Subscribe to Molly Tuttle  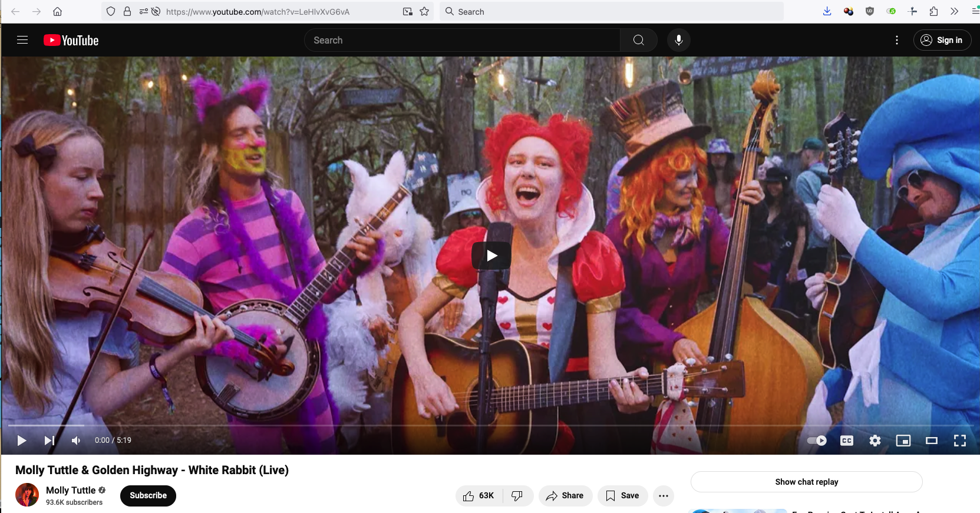point(148,496)
